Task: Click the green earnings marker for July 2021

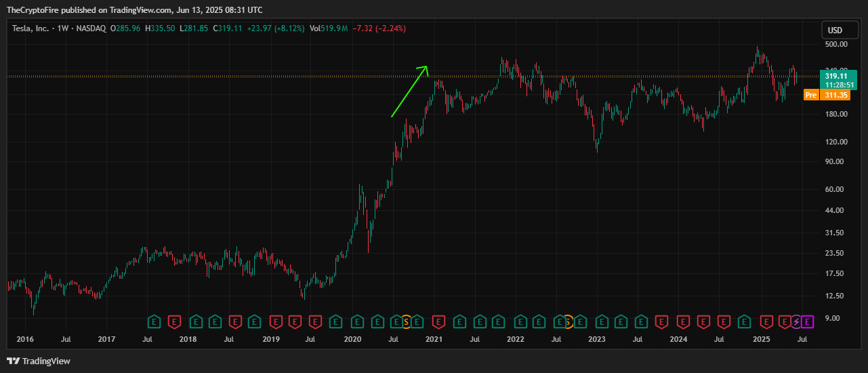Action: pos(480,321)
